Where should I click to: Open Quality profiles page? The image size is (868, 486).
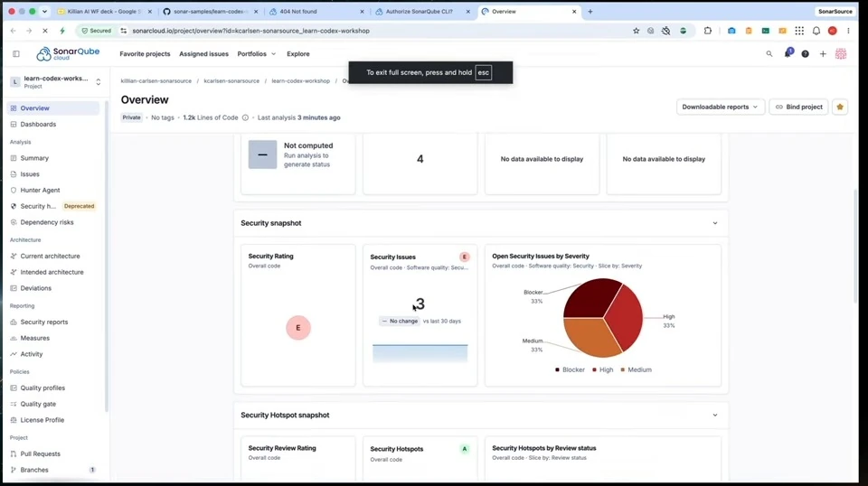(x=53, y=388)
